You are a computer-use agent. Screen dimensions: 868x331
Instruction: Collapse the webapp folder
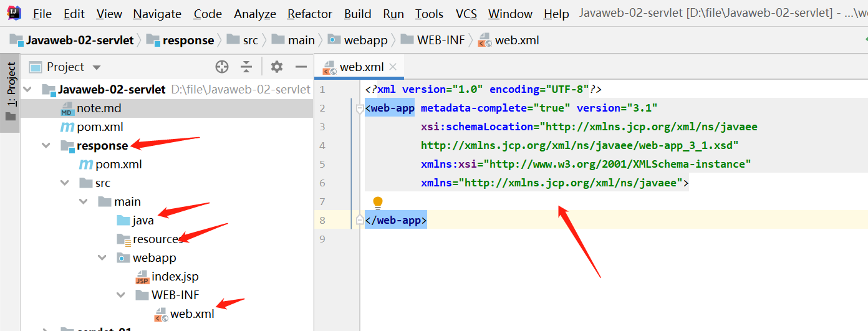coord(102,257)
